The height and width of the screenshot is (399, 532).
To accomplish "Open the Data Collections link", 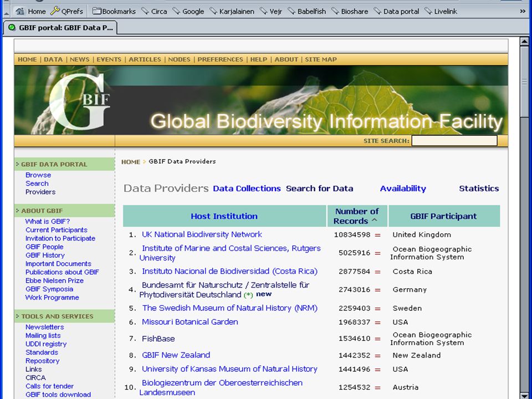I will (247, 188).
